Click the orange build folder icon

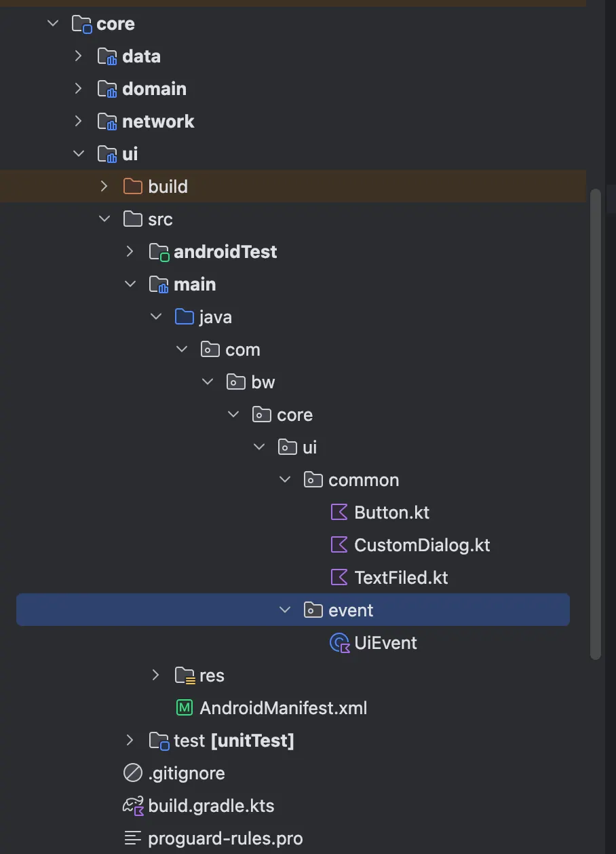(133, 186)
